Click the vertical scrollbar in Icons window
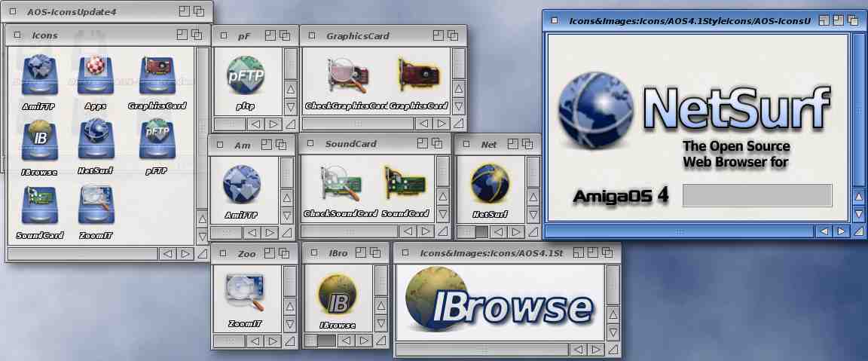 tap(202, 128)
